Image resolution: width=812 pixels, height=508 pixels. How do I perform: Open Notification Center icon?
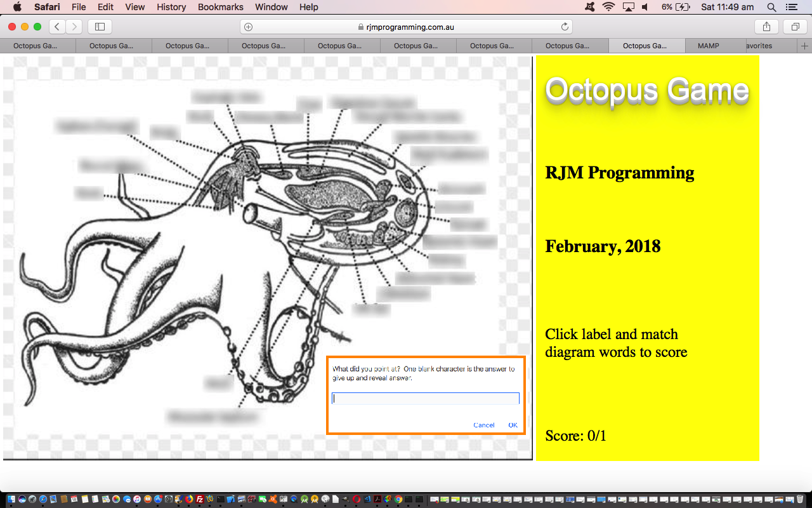pos(791,7)
